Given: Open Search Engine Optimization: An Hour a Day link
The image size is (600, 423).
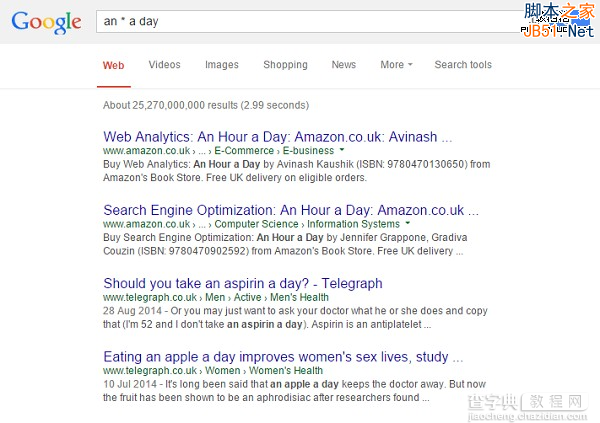Looking at the screenshot, I should pyautogui.click(x=291, y=210).
